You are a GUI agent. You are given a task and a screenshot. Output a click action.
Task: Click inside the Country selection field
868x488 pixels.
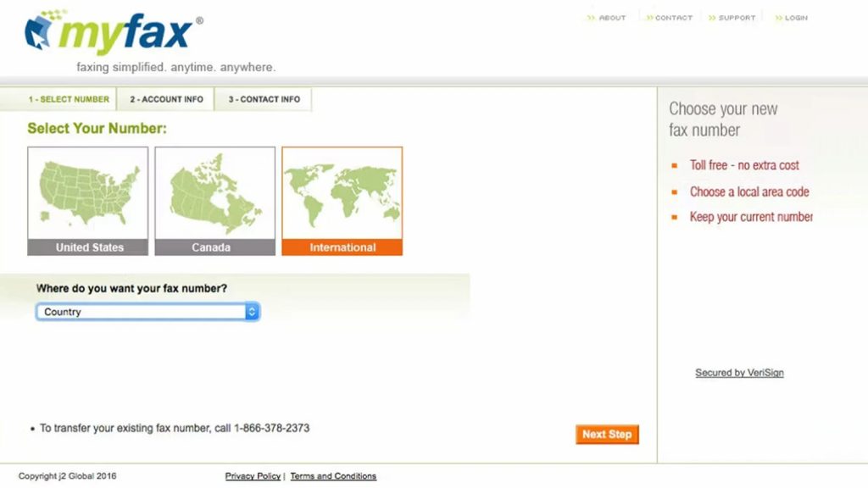click(x=127, y=312)
